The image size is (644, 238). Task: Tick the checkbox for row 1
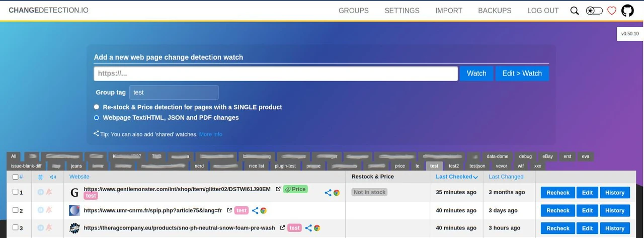coord(16,192)
